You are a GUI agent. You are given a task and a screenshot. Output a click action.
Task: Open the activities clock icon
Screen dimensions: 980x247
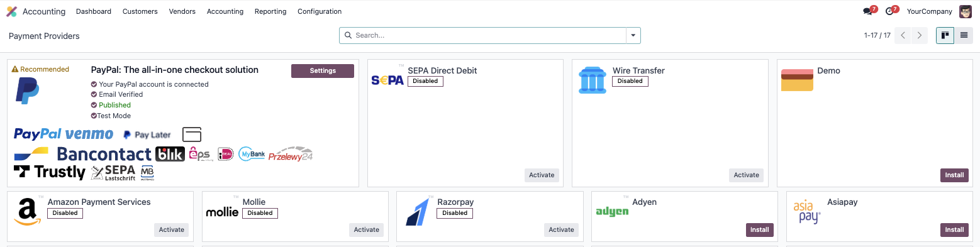[889, 11]
